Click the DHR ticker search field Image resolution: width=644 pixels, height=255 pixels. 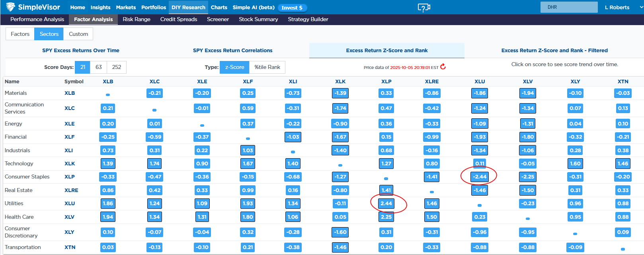(x=569, y=7)
